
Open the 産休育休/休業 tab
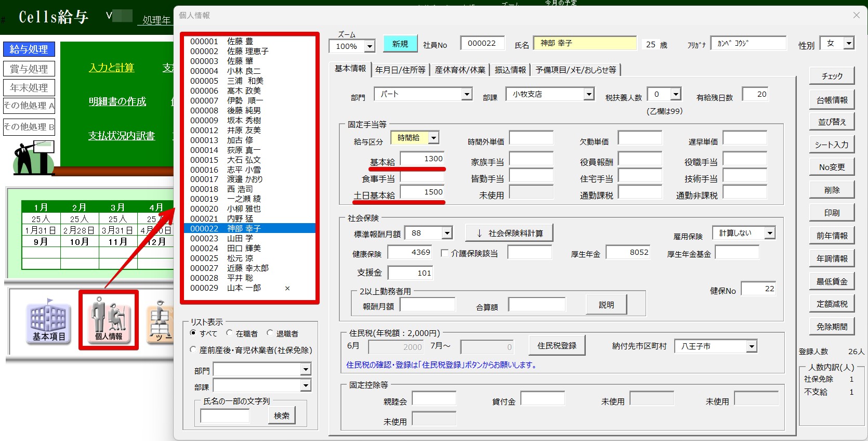(460, 70)
